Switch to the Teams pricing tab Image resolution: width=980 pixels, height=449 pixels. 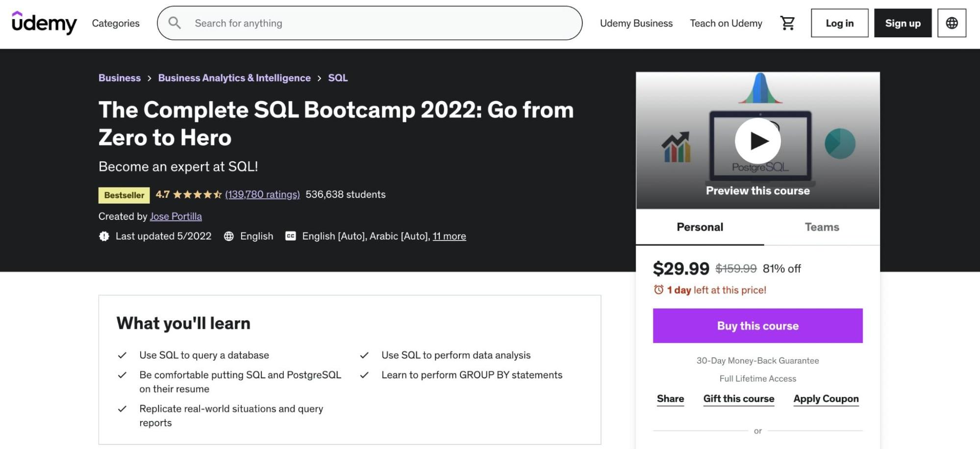(x=822, y=227)
